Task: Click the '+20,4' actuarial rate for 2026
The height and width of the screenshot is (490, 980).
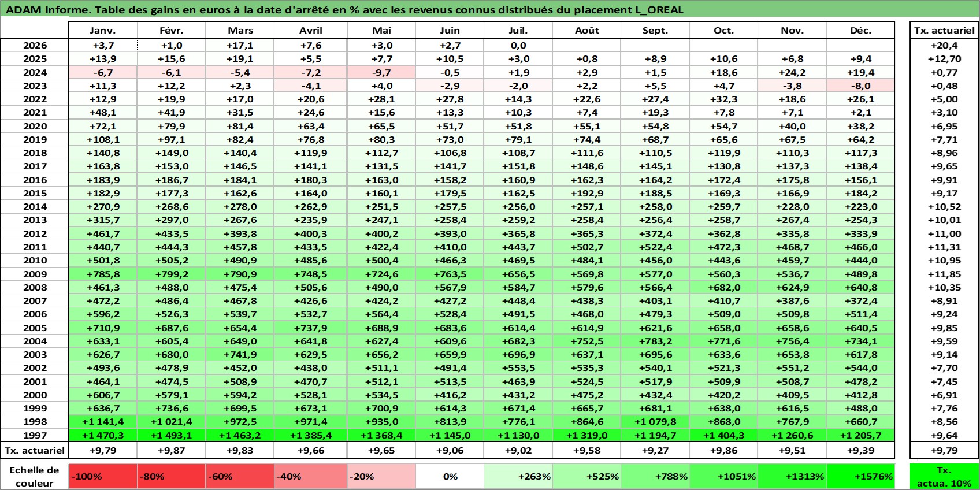Action: coord(944,45)
